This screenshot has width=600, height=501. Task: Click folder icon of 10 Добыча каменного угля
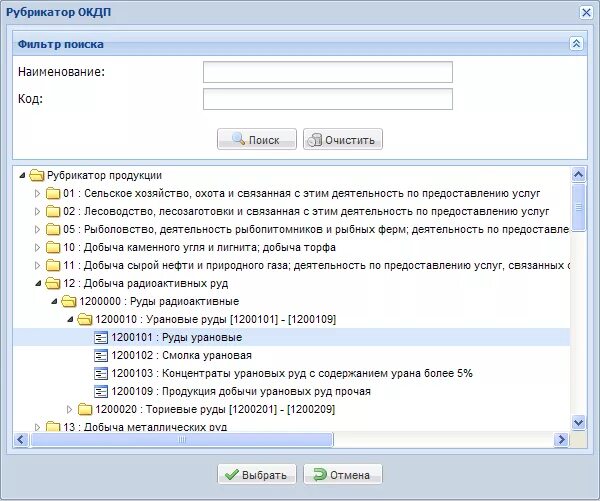(53, 247)
